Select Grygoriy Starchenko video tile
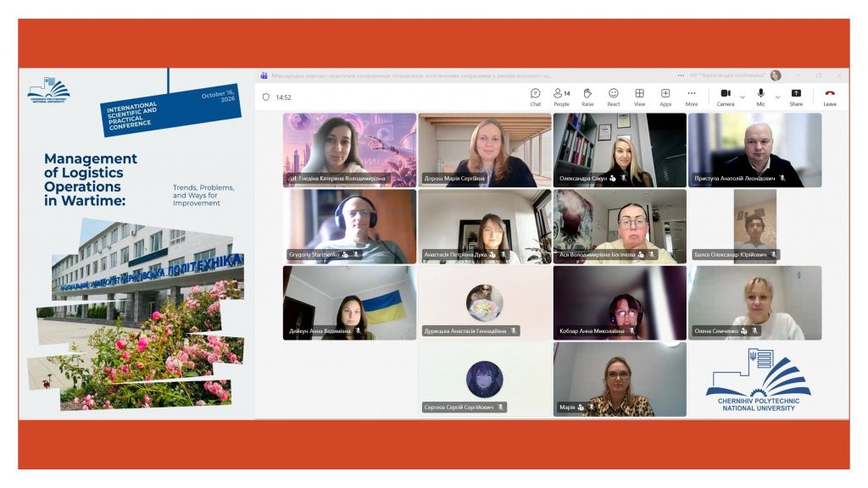Image resolution: width=868 pixels, height=488 pixels. point(349,226)
